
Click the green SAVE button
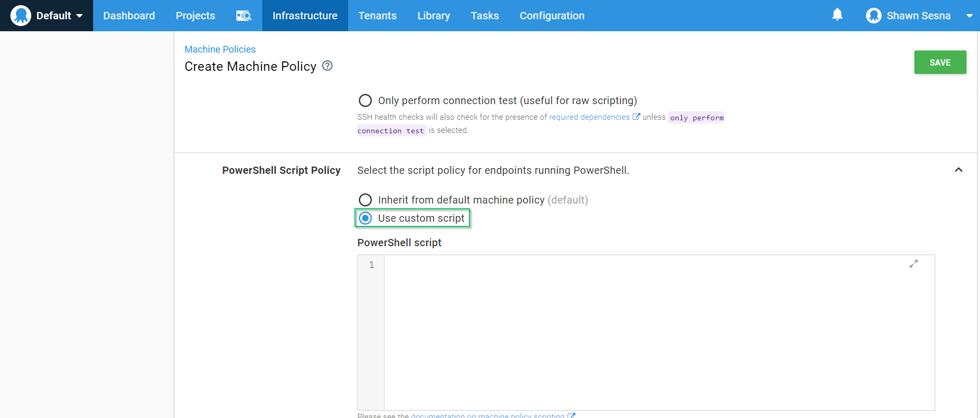point(940,62)
